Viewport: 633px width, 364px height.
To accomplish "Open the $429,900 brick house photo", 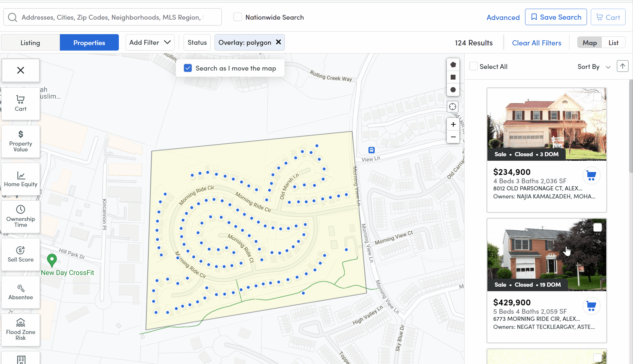I will pos(547,254).
